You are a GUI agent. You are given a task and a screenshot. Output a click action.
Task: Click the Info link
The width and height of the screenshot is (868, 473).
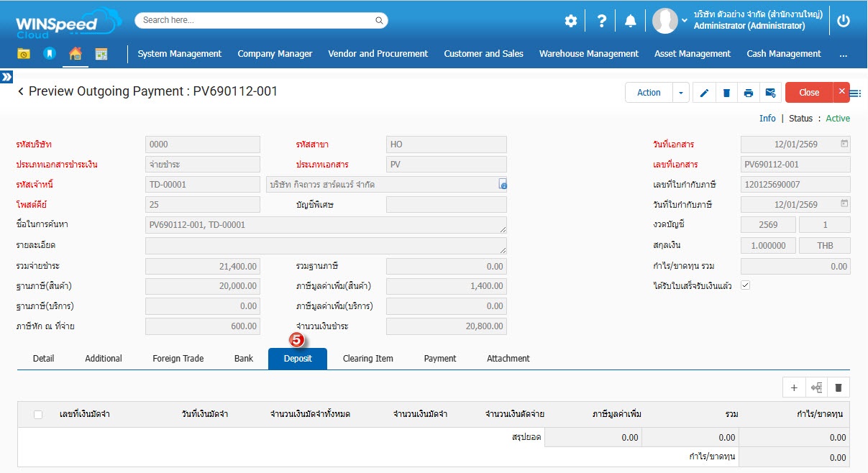pyautogui.click(x=767, y=119)
